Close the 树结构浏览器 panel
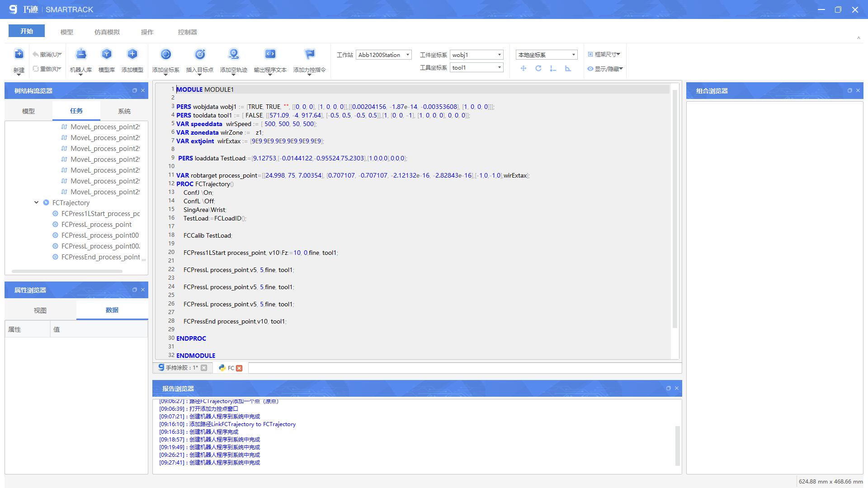This screenshot has width=868, height=488. (143, 90)
